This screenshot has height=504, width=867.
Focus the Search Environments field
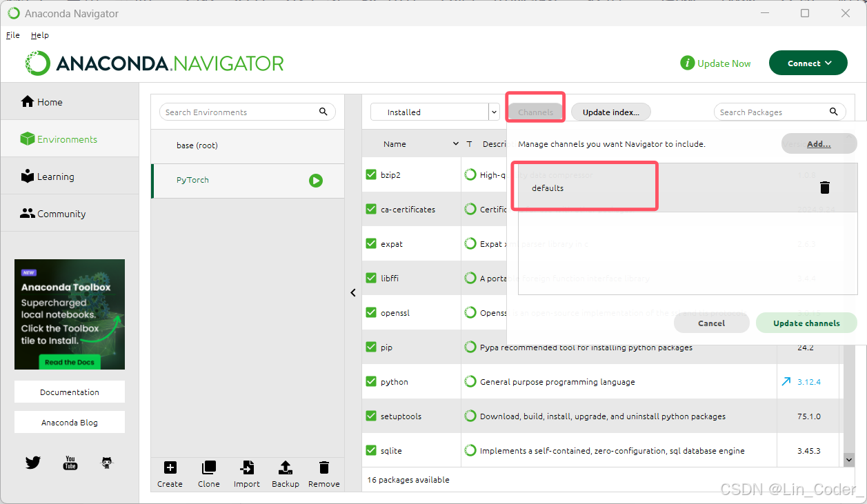pos(247,112)
